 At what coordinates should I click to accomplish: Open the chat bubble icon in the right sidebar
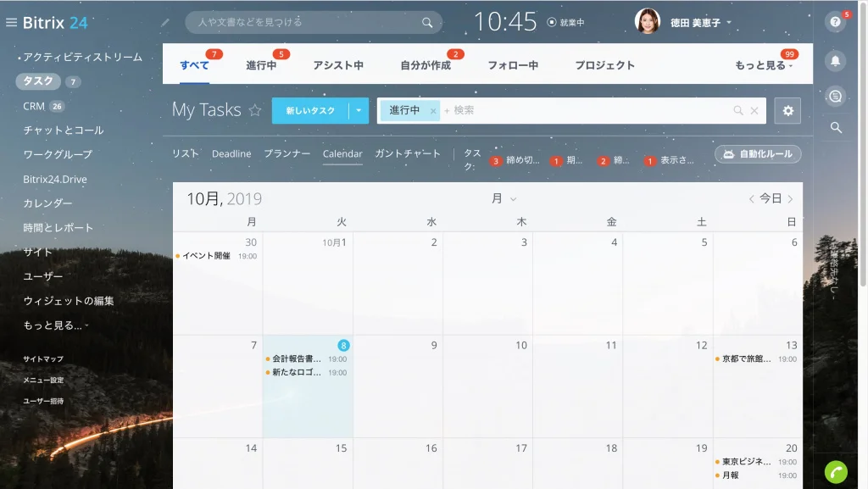(x=835, y=97)
